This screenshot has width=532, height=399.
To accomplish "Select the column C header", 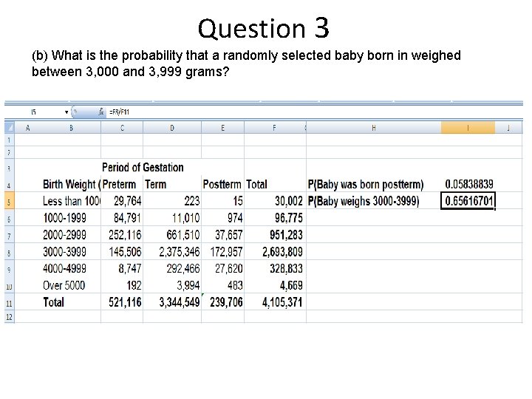I will [x=122, y=128].
